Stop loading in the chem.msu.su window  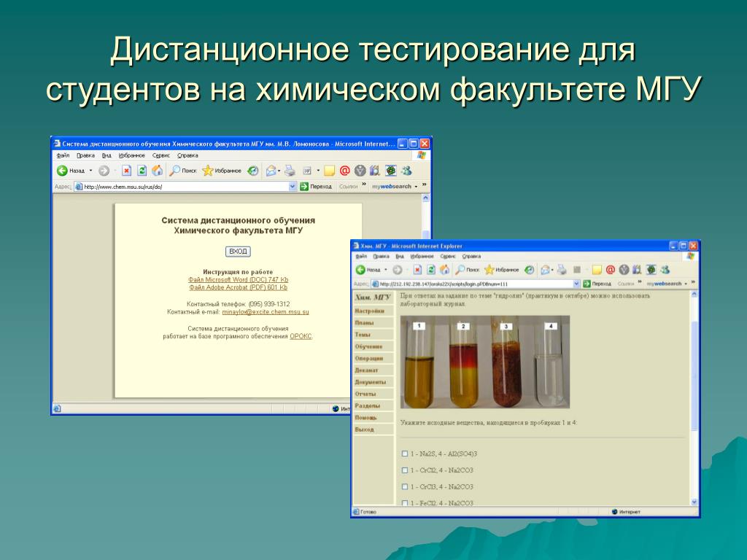[x=126, y=171]
